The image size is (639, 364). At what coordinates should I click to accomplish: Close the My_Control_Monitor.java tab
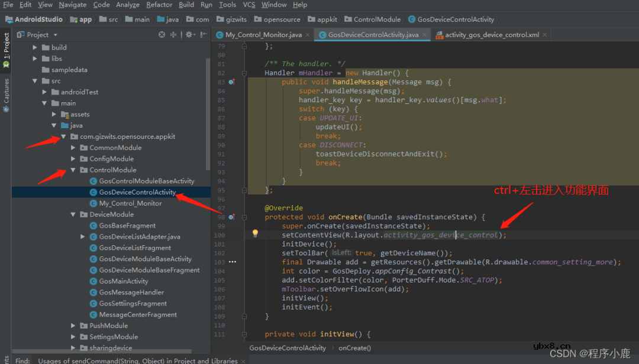click(x=308, y=35)
